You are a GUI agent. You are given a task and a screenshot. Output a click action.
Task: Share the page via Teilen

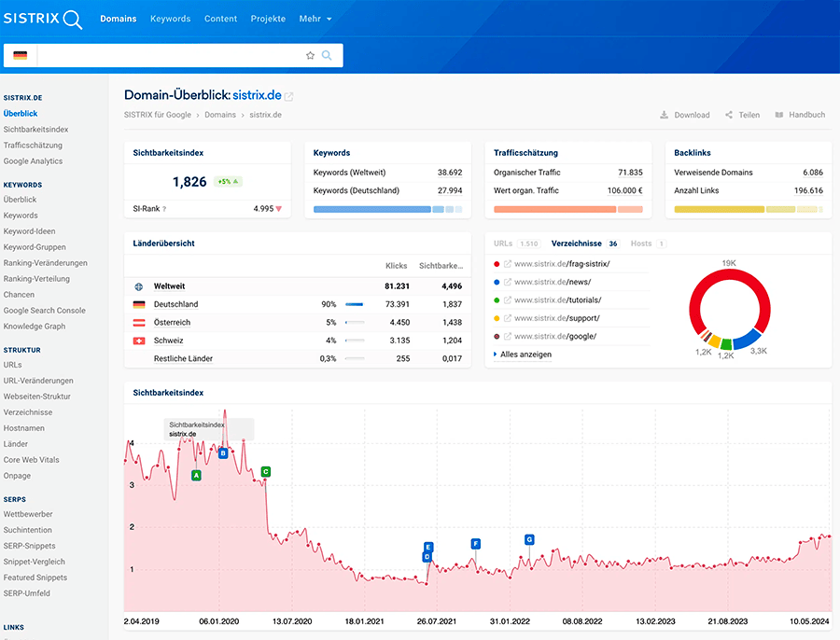click(742, 115)
